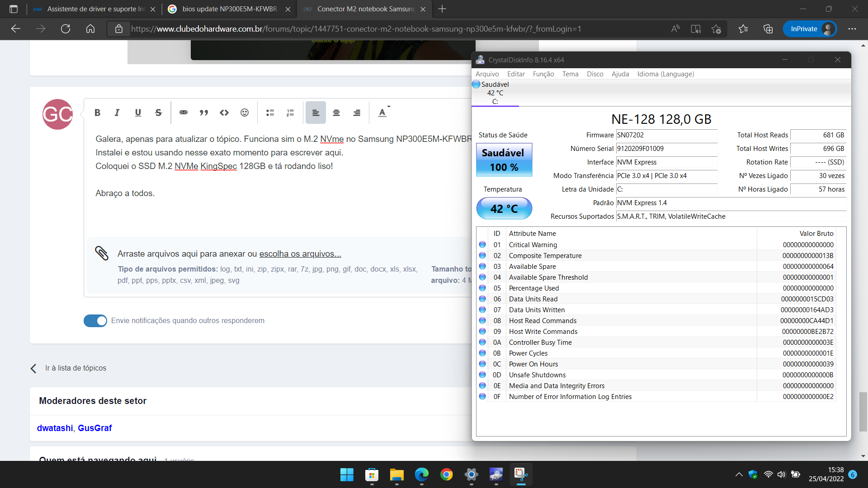Image resolution: width=868 pixels, height=488 pixels.
Task: Open the favorites list
Action: tap(743, 29)
